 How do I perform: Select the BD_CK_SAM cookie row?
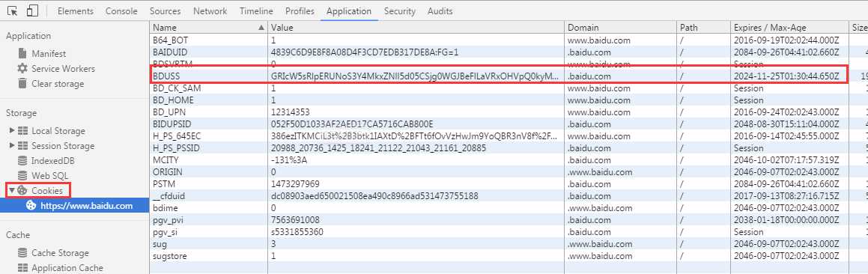coord(509,88)
